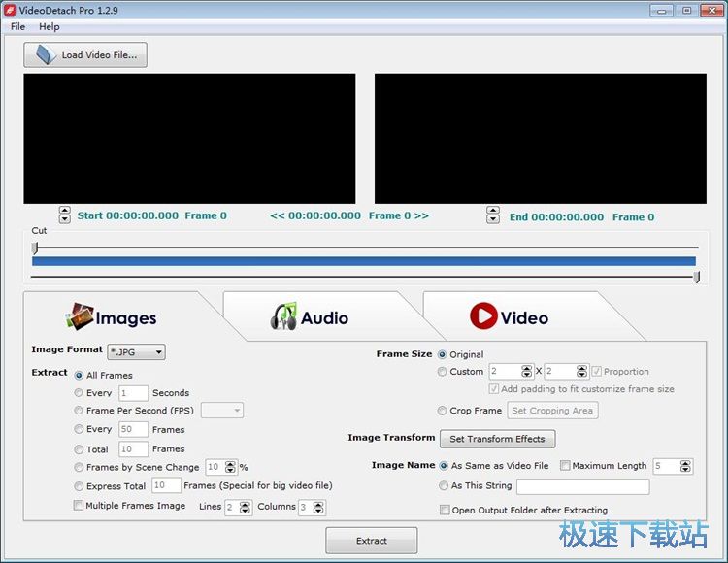Toggle Add padding to fit checkbox
This screenshot has width=728, height=563.
494,389
